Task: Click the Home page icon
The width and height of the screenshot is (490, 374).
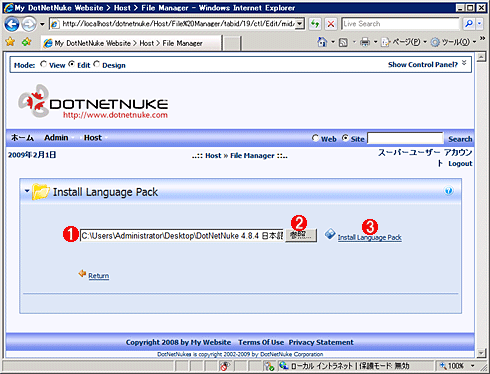Action: [322, 42]
